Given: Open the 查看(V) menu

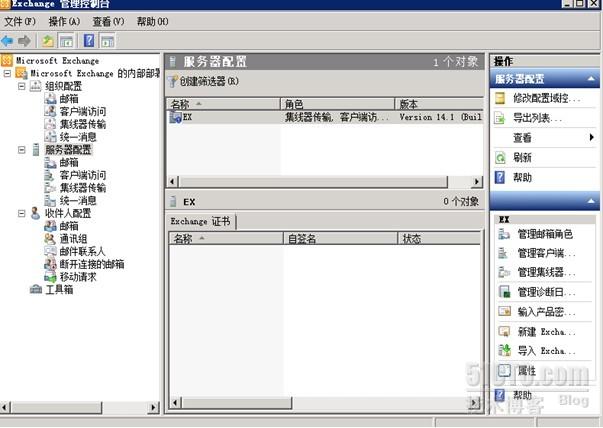Looking at the screenshot, I should [x=108, y=22].
